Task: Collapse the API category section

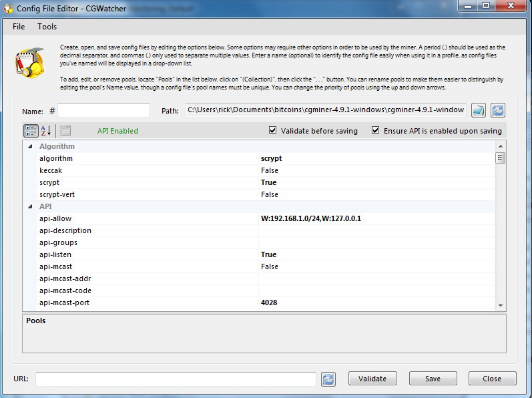Action: (30, 207)
